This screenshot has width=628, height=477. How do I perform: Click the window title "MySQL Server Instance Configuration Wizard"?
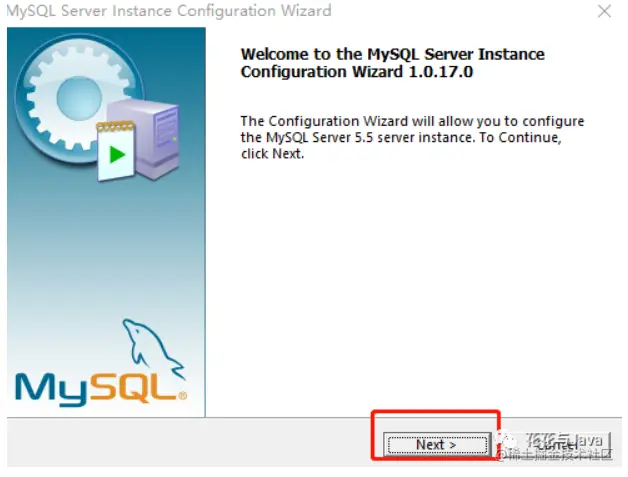pos(169,11)
